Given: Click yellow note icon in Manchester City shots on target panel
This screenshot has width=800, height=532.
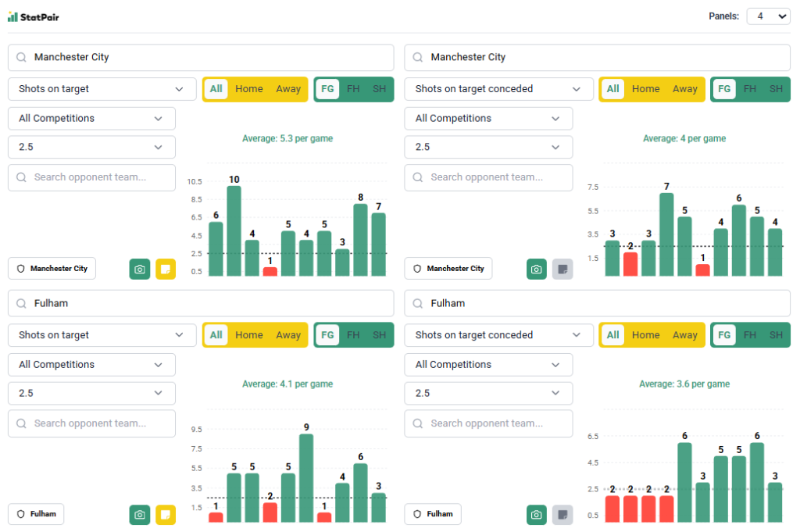Looking at the screenshot, I should (x=166, y=269).
